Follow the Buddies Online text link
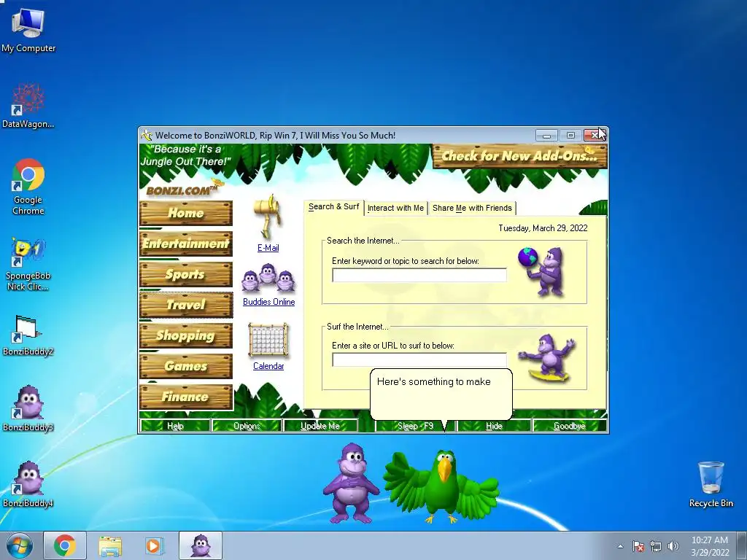 tap(268, 301)
